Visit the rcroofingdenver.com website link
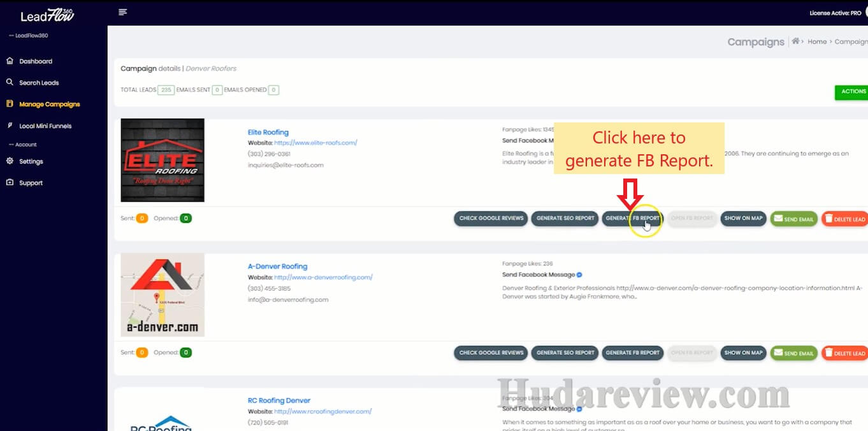The width and height of the screenshot is (868, 431). click(322, 411)
